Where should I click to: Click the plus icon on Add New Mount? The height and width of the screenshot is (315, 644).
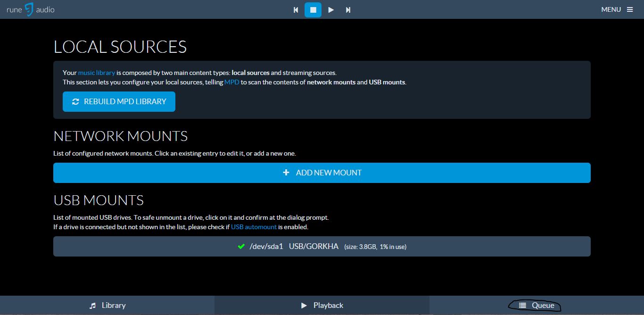[x=286, y=173]
